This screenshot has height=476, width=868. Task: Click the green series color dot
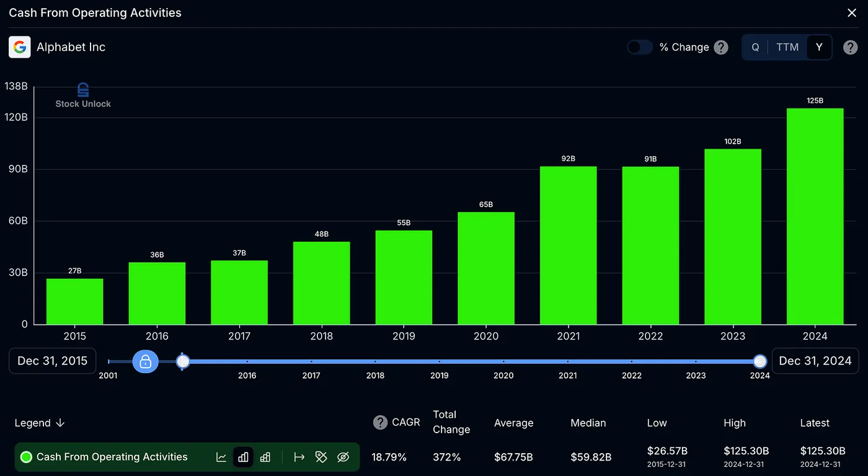tap(26, 457)
